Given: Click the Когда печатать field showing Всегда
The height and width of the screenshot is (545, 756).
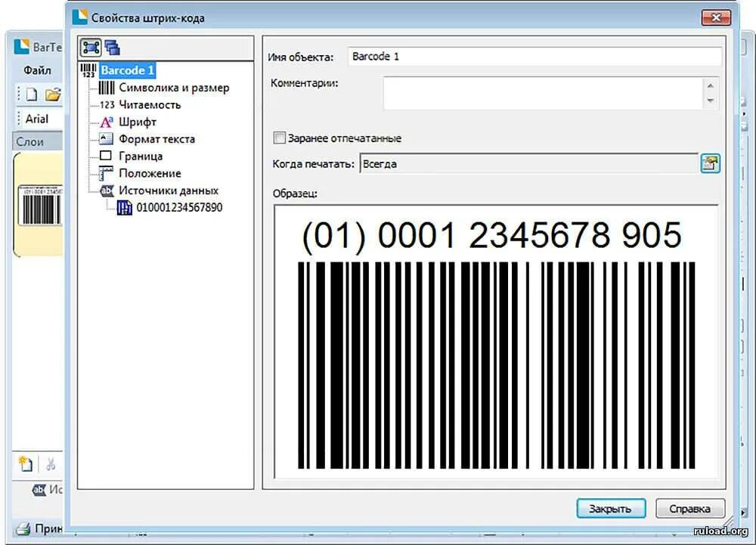Looking at the screenshot, I should (x=529, y=164).
